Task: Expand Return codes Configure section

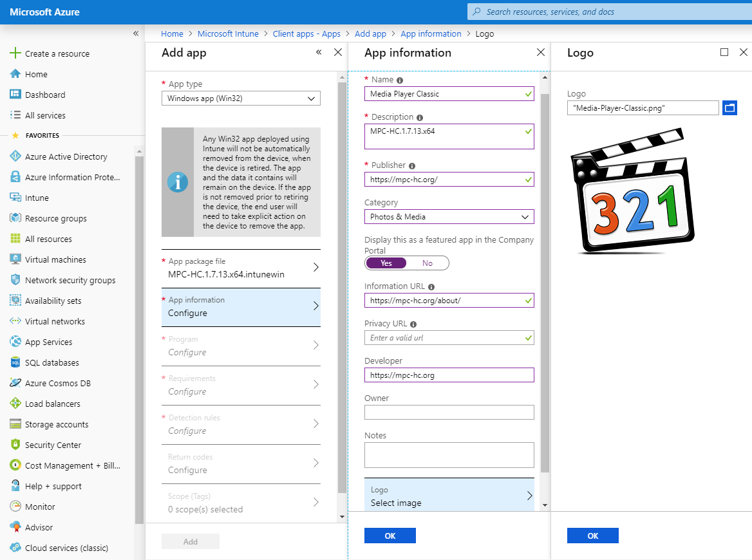Action: pos(241,464)
